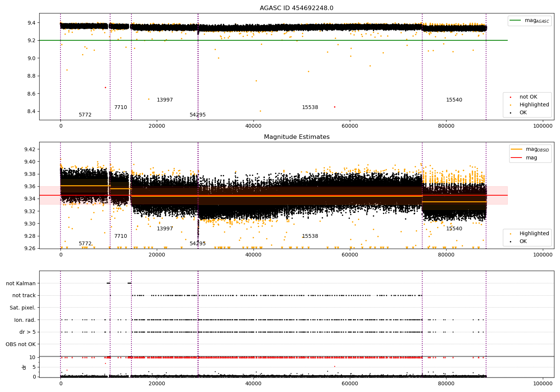
Task: Click OBSID label 15540 in the Magnitude Estimates plot
Action: click(454, 229)
